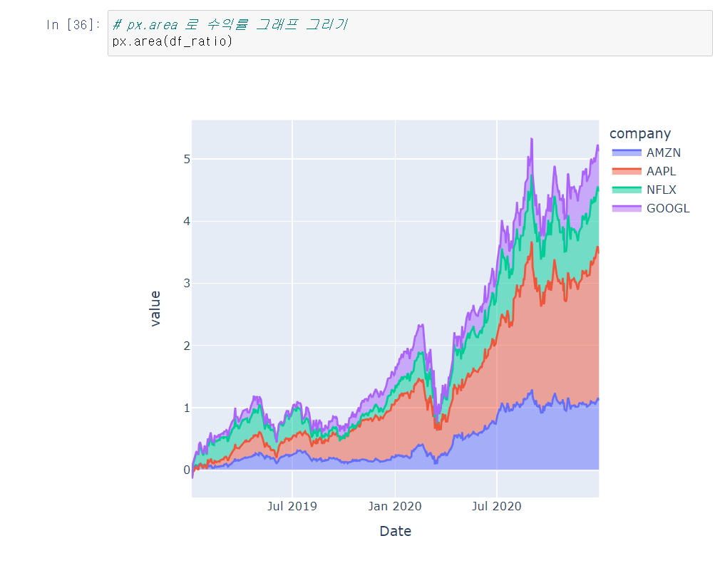Click the y-axis tick label 1
This screenshot has height=588, width=720.
tap(187, 408)
